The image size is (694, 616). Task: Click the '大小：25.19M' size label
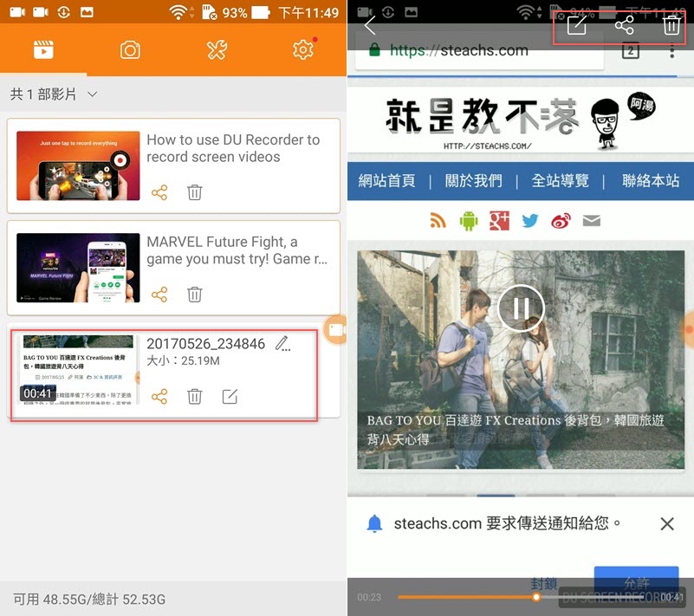[x=183, y=360]
